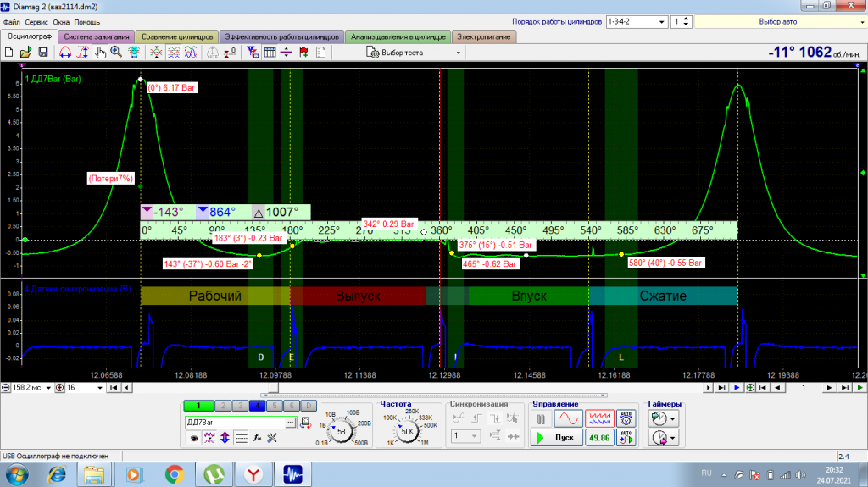Click the cylinder number stepper up arrow
The width and height of the screenshot is (868, 487).
tap(687, 19)
